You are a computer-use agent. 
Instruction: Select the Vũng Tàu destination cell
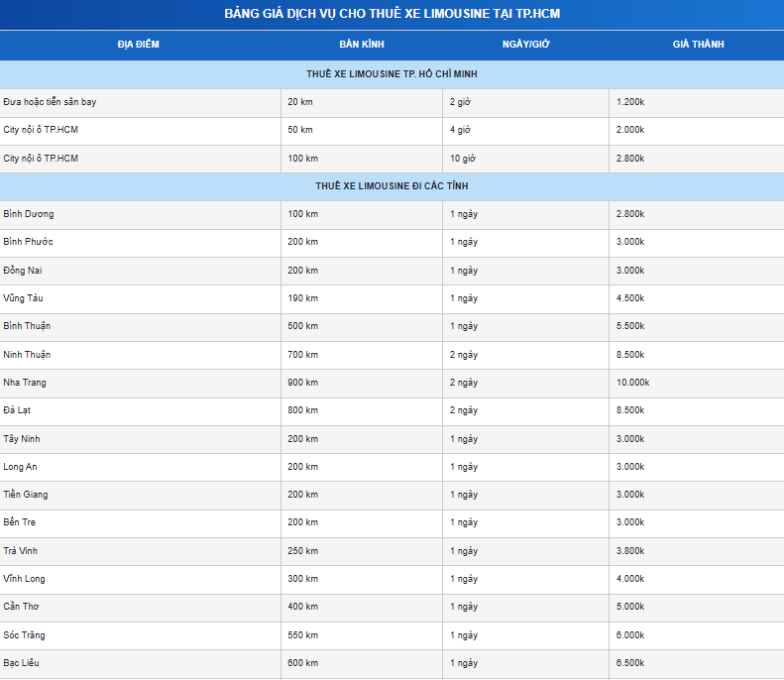click(140, 298)
